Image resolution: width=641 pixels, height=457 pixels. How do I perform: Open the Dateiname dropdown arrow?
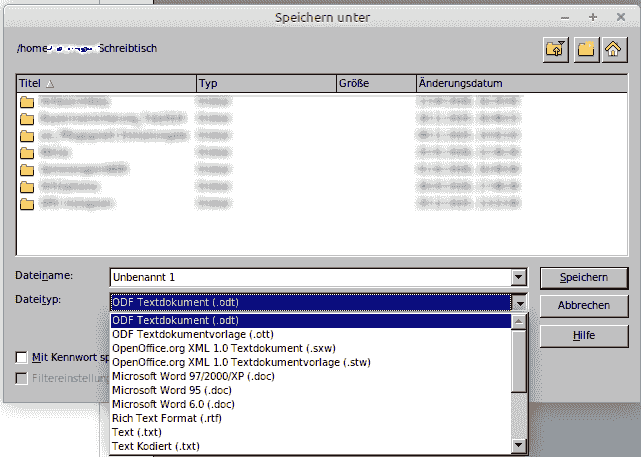point(518,277)
